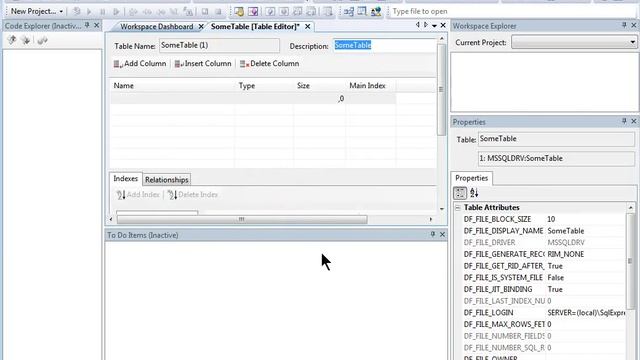Open the Current Project combo box
Viewport: 640px width, 360px height.
point(574,42)
